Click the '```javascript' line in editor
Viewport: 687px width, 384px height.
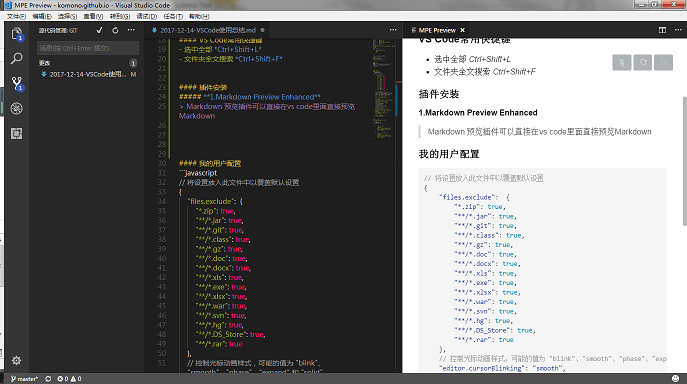[x=198, y=173]
